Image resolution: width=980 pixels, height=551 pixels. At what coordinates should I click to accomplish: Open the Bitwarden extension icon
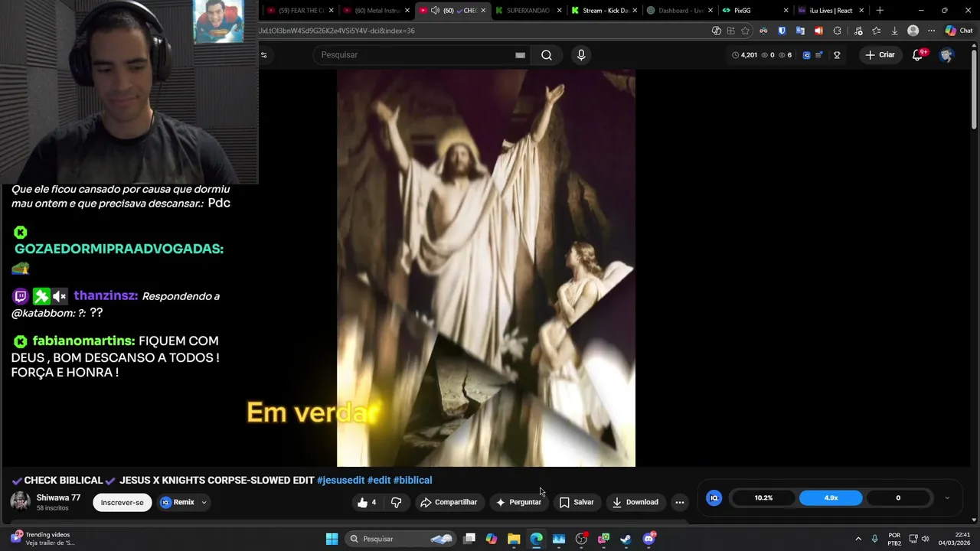click(x=782, y=31)
